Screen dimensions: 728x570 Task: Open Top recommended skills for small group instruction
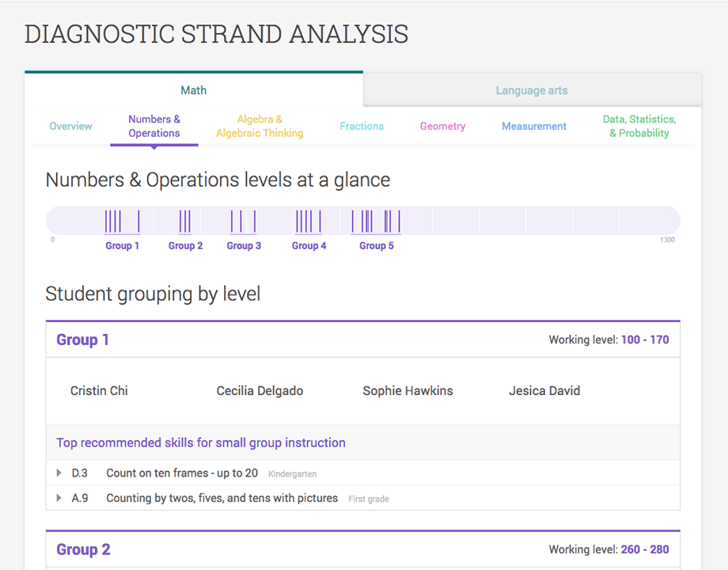[x=200, y=443]
